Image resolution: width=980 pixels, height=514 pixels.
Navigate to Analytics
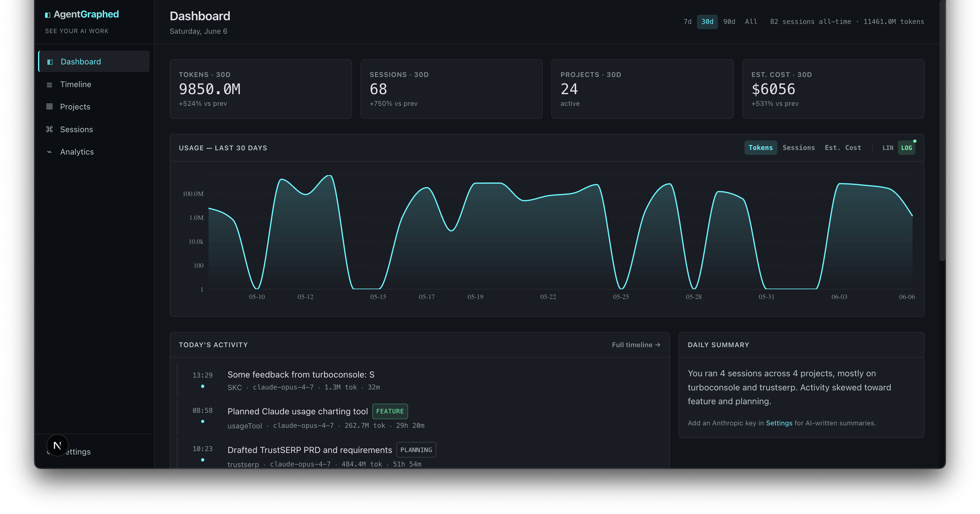94,152
